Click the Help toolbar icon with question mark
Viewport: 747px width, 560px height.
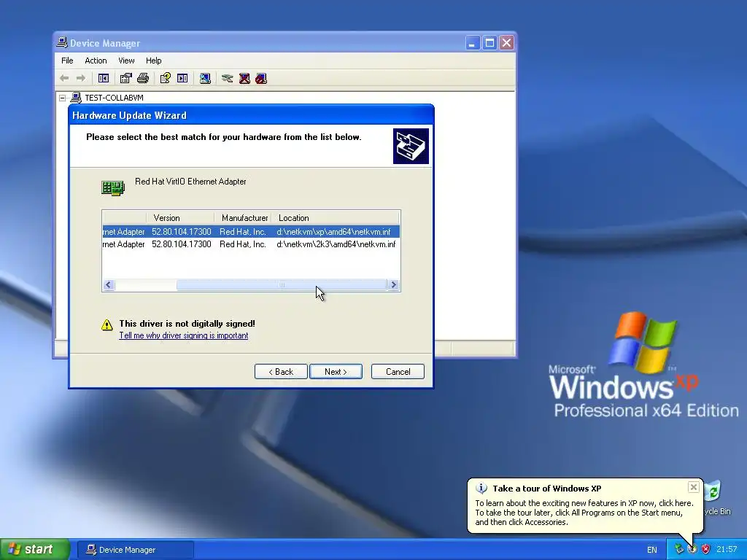(x=166, y=78)
